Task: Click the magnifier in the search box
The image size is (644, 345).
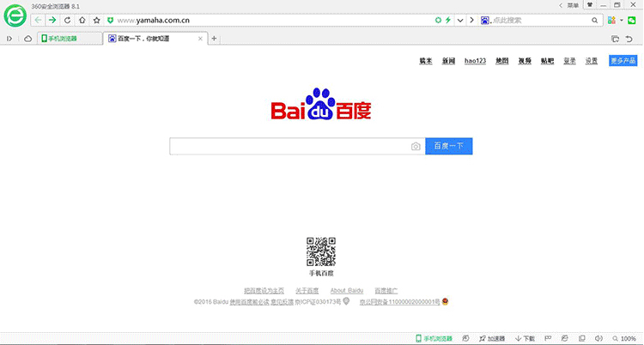Action: point(594,20)
